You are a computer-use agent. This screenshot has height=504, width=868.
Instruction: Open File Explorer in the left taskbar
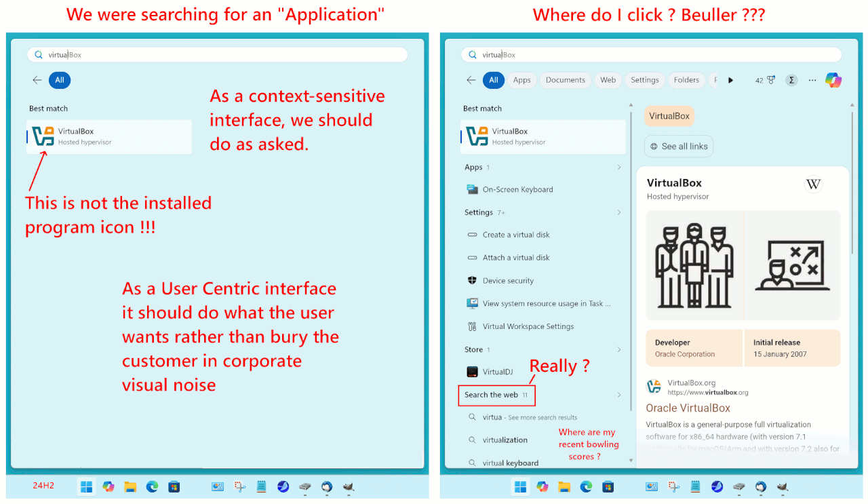130,486
